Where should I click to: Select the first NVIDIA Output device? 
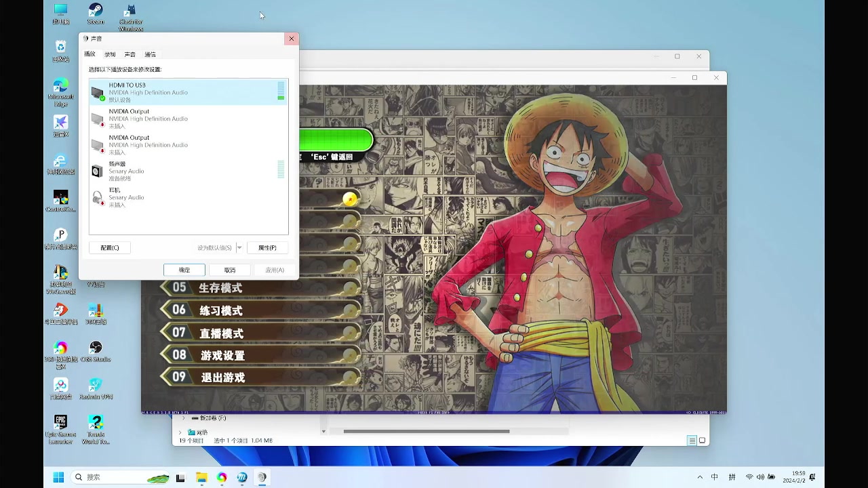(x=189, y=119)
